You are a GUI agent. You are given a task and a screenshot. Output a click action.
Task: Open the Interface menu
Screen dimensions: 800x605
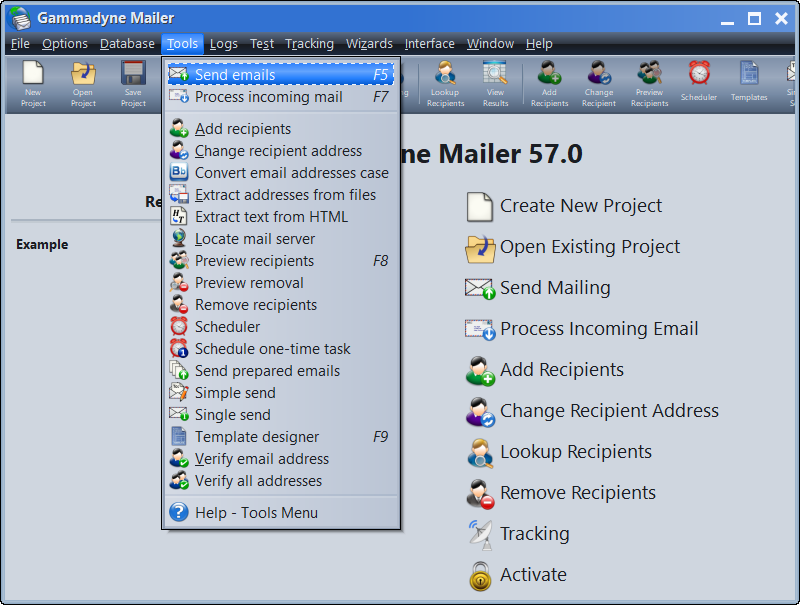[x=430, y=44]
